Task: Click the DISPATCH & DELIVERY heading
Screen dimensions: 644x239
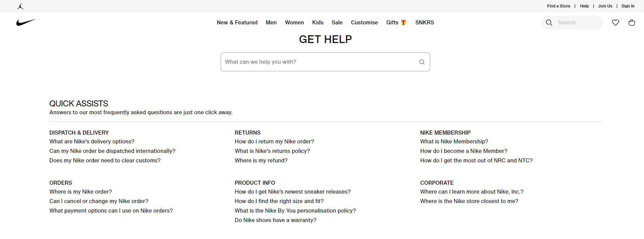Action: click(79, 133)
